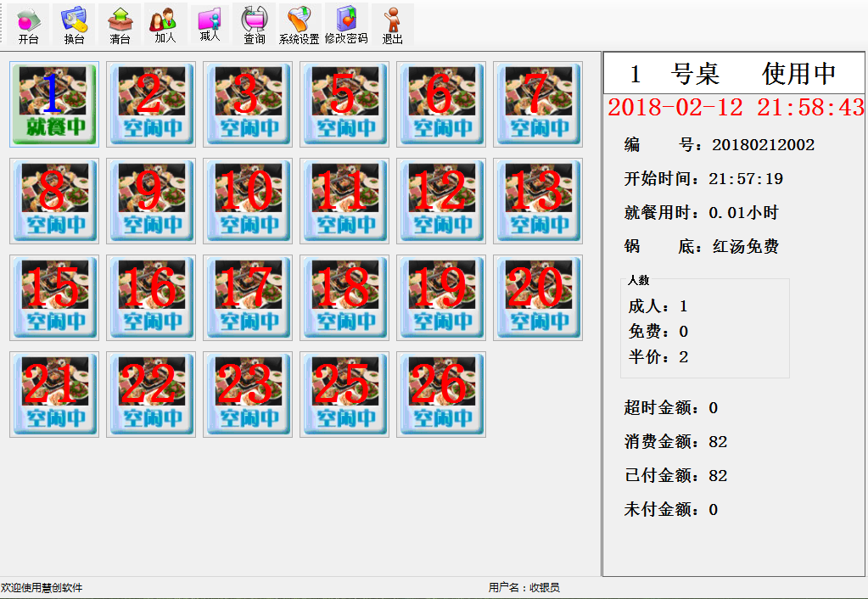Click the 减人 (remove person) icon
Viewport: 868px width, 599px height.
[x=210, y=24]
